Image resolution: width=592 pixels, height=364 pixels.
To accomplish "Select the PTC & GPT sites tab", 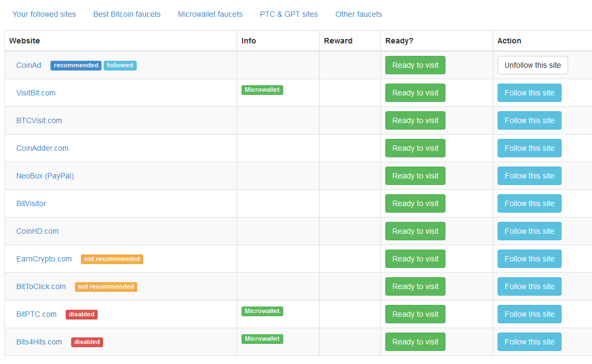I will click(x=289, y=14).
